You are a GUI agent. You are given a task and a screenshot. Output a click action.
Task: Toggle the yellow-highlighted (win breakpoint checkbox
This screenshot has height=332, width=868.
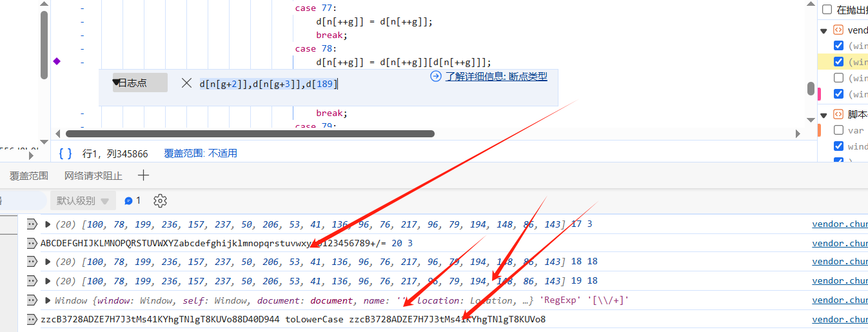click(838, 62)
